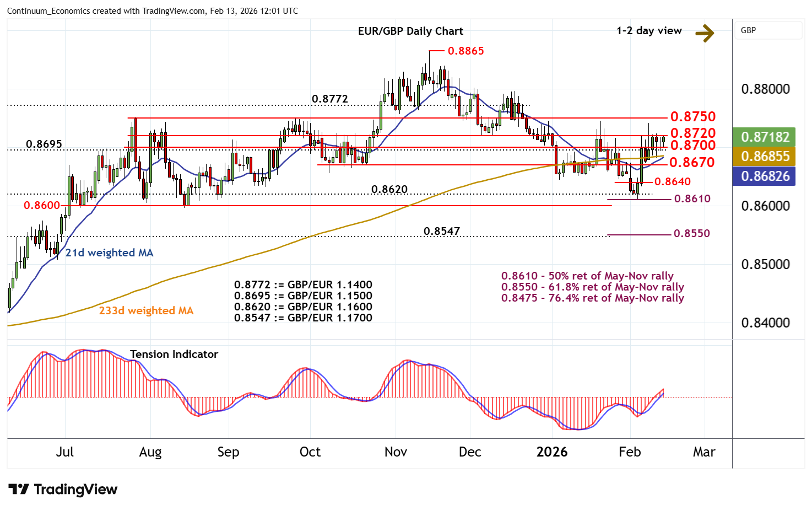Click the EUR/GBP Daily Chart title
The image size is (812, 510).
[x=410, y=31]
